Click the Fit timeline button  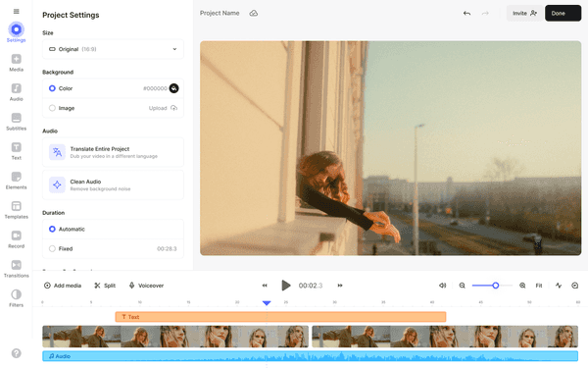539,286
